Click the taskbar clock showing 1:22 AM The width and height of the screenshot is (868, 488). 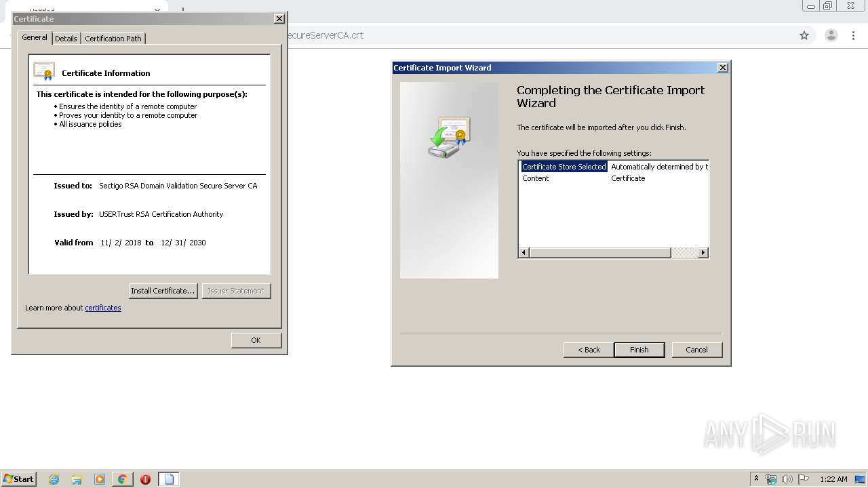click(833, 479)
